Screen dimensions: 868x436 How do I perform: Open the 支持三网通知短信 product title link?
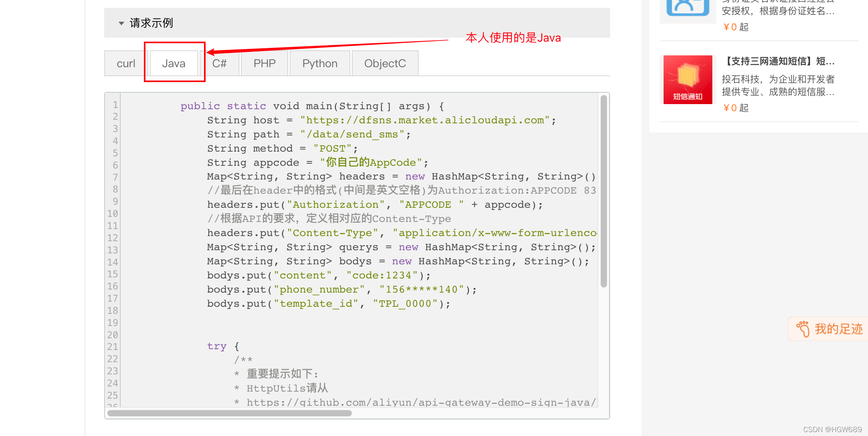click(778, 61)
